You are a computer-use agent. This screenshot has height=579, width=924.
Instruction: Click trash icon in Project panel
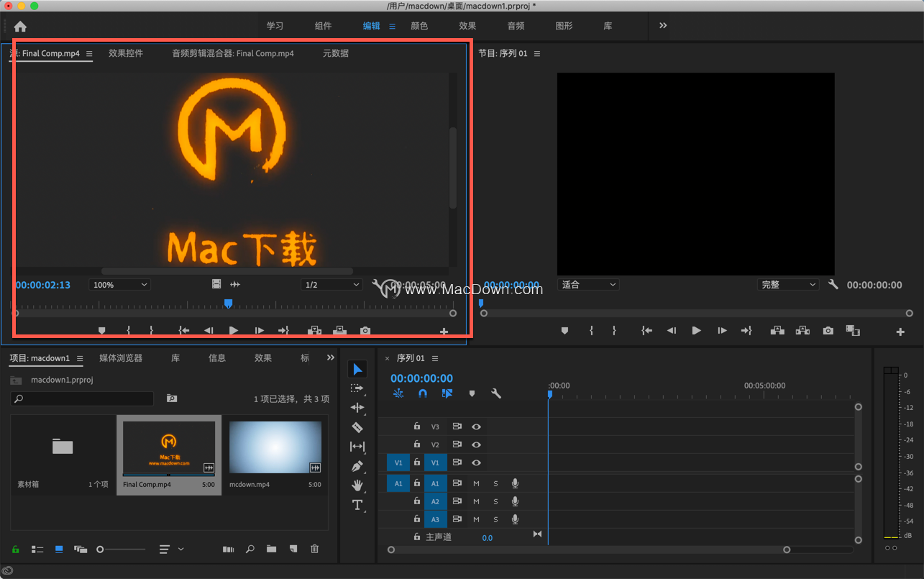click(x=314, y=549)
